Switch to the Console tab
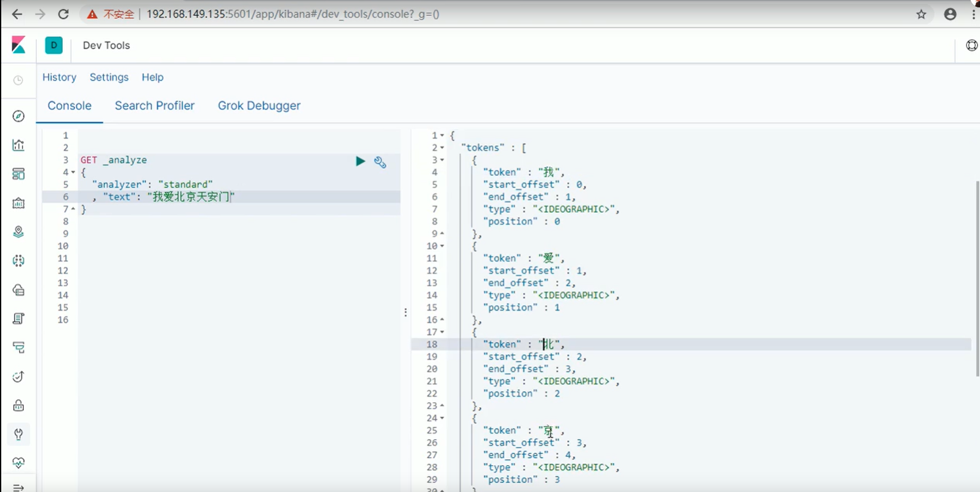The height and width of the screenshot is (492, 980). tap(70, 106)
